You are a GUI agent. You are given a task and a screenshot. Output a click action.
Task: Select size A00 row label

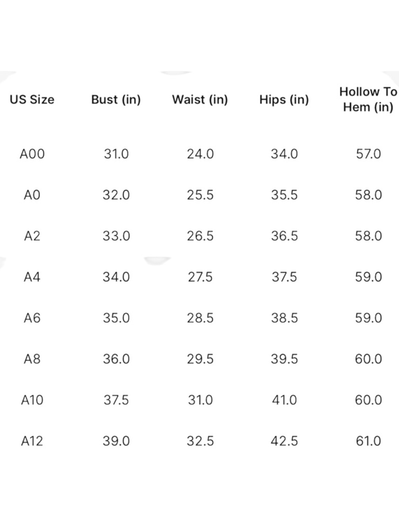(32, 154)
